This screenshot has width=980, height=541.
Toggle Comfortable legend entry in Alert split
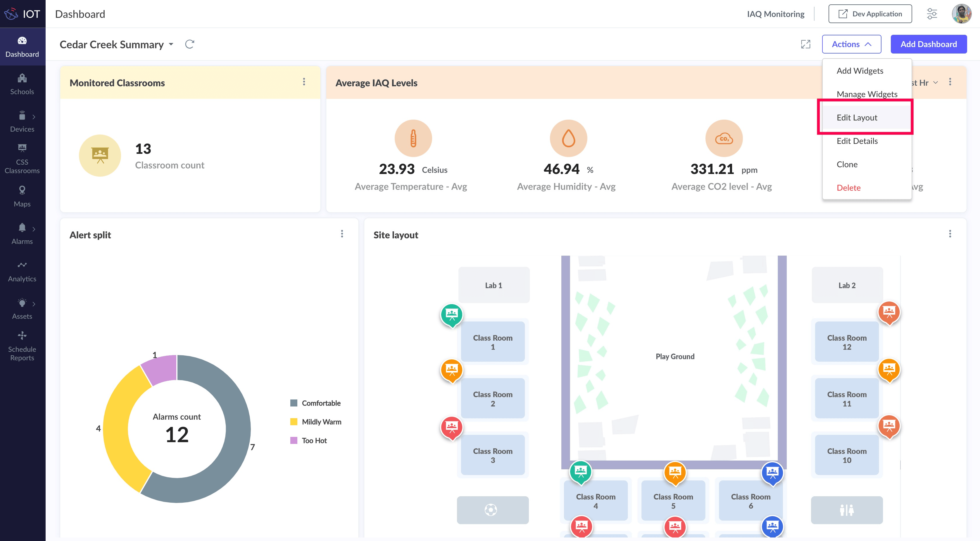point(321,403)
